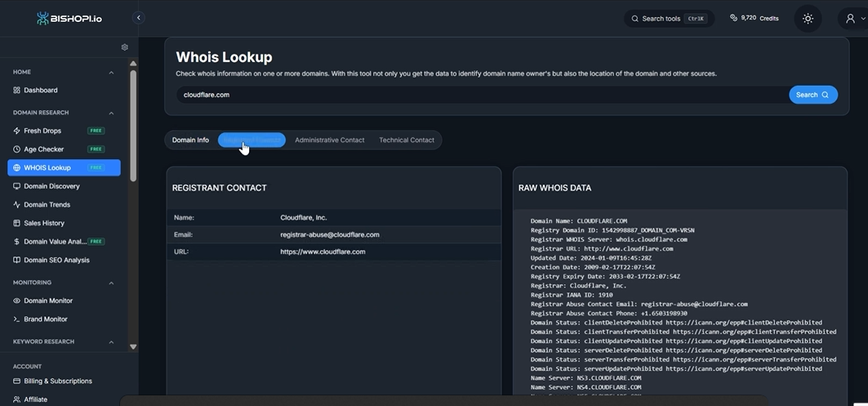
Task: Click the user profile avatar icon
Action: pyautogui.click(x=850, y=18)
